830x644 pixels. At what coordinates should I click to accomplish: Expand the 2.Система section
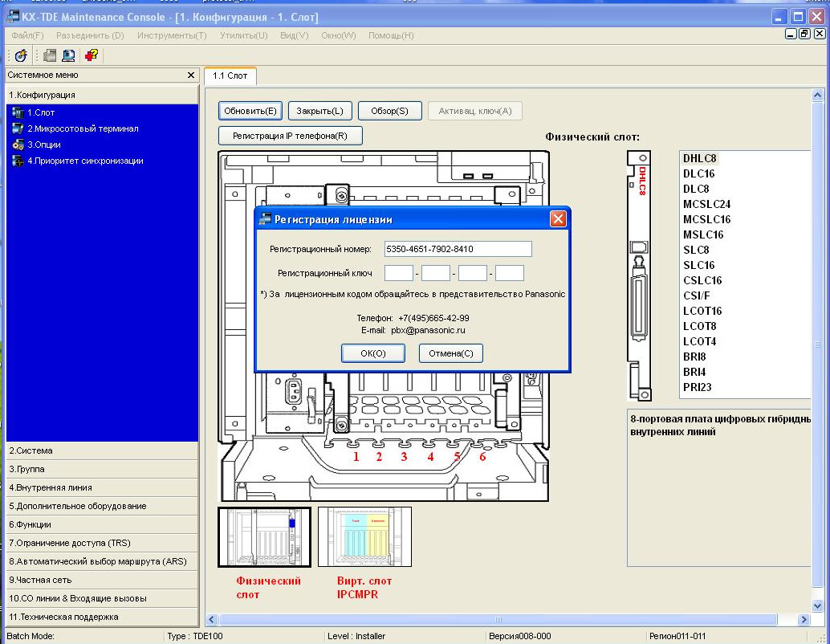click(102, 450)
